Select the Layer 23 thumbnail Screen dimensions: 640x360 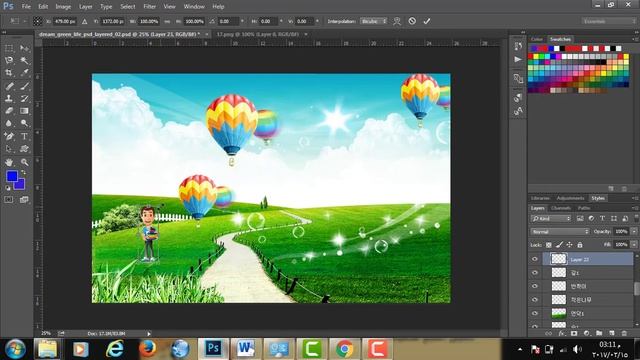pyautogui.click(x=558, y=259)
